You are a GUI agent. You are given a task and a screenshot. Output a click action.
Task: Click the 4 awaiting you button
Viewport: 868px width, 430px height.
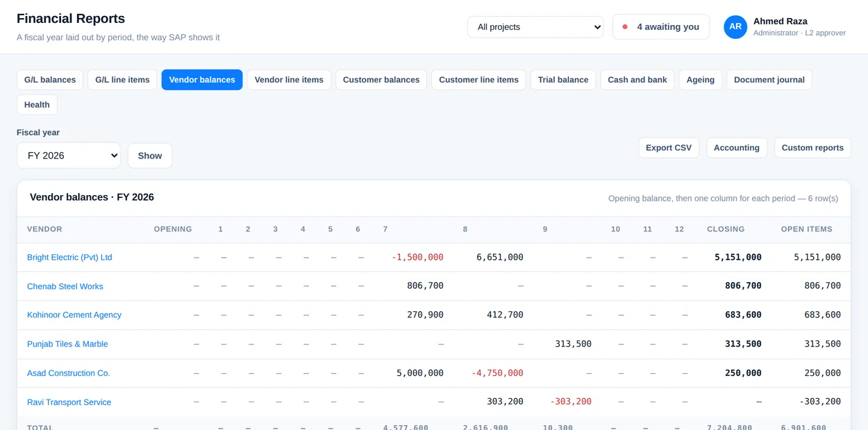(x=661, y=27)
